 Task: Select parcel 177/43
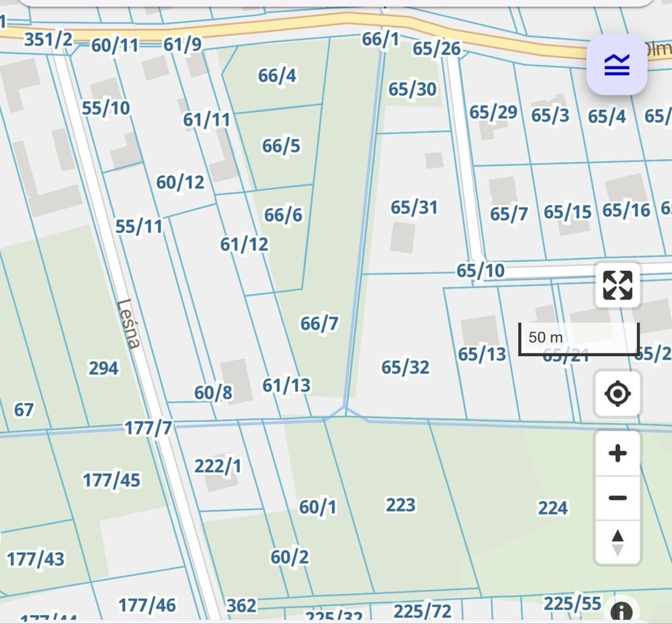point(36,559)
